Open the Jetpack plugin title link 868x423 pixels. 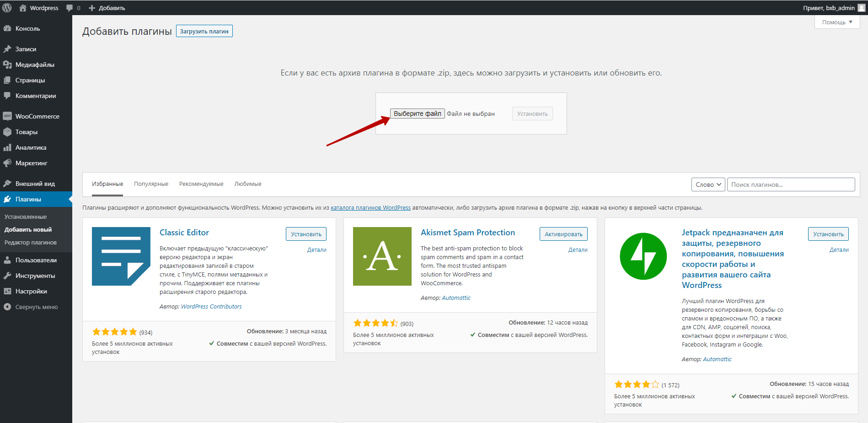tap(733, 259)
